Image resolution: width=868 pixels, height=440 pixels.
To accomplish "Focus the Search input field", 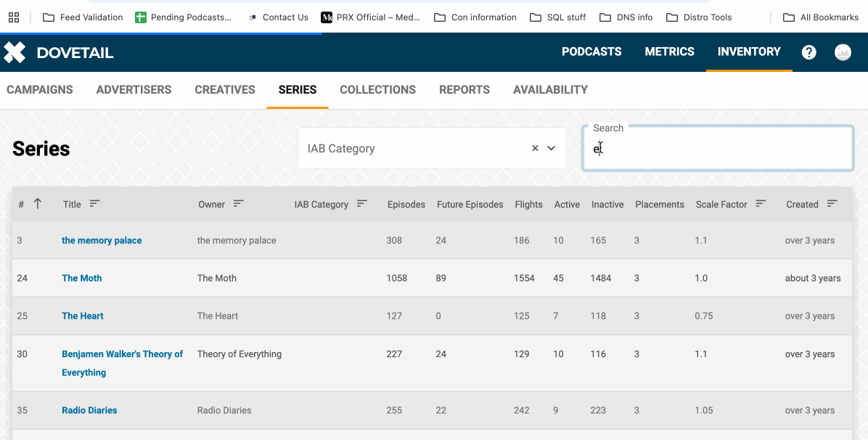I will point(718,149).
